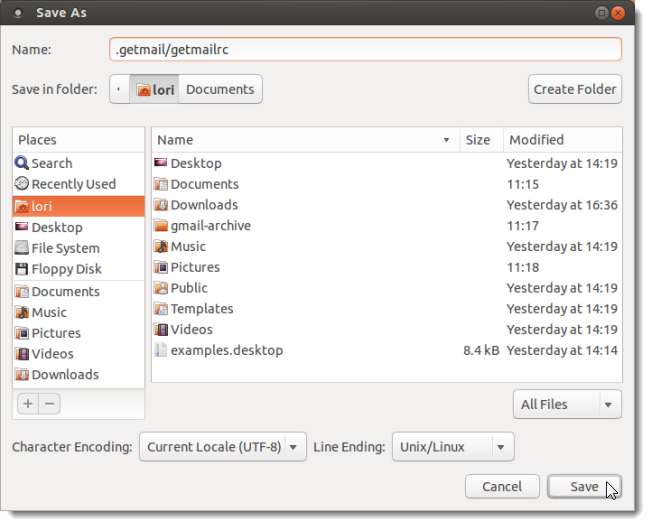Click the Cancel button

[502, 486]
